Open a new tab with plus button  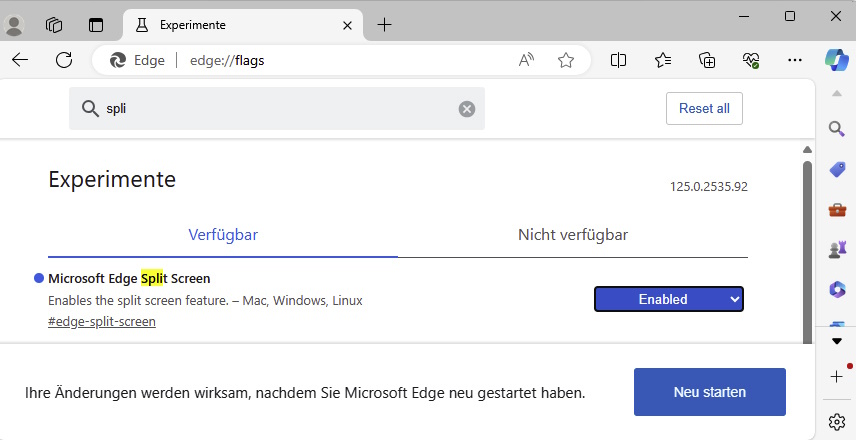[x=384, y=25]
